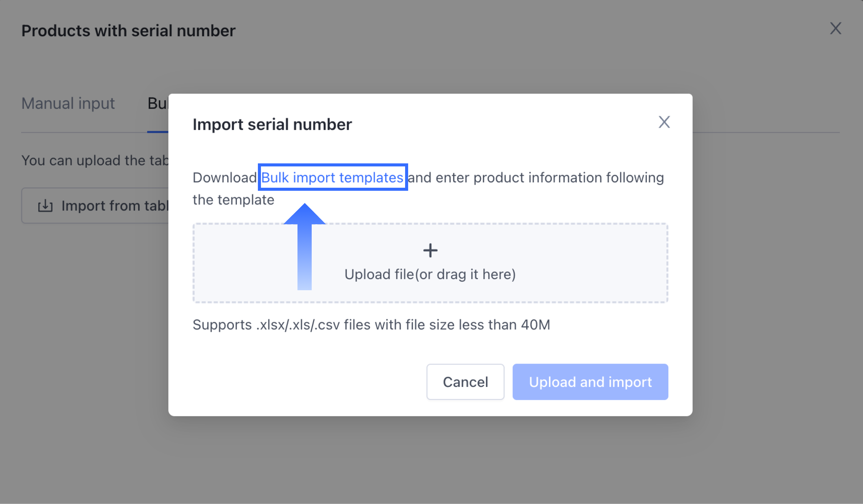The height and width of the screenshot is (504, 863).
Task: Select the partially hidden Bulk import tab
Action: click(x=157, y=104)
